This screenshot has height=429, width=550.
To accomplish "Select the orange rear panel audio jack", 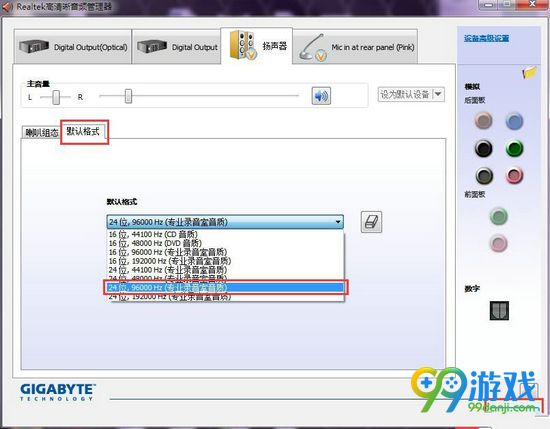I will click(x=483, y=121).
